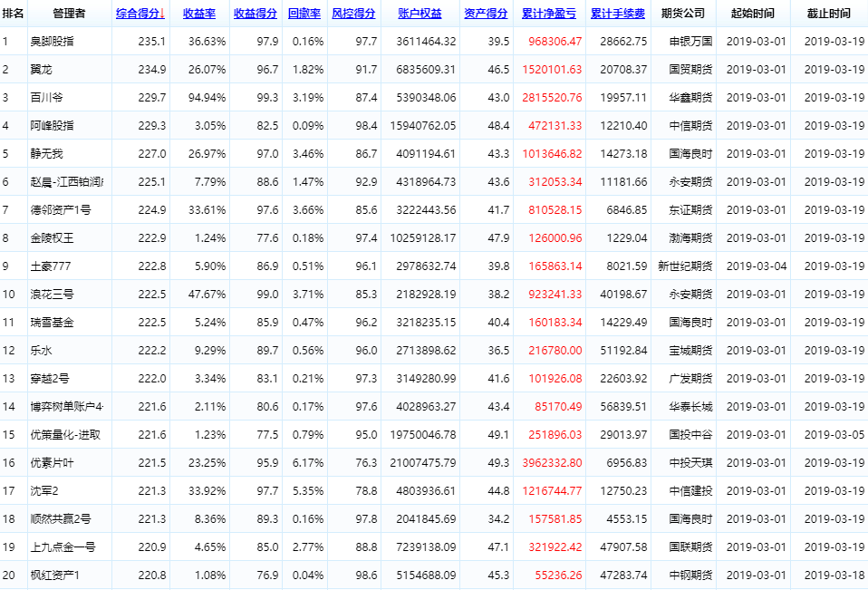Select the 百川爷 manager cell

pyautogui.click(x=46, y=98)
